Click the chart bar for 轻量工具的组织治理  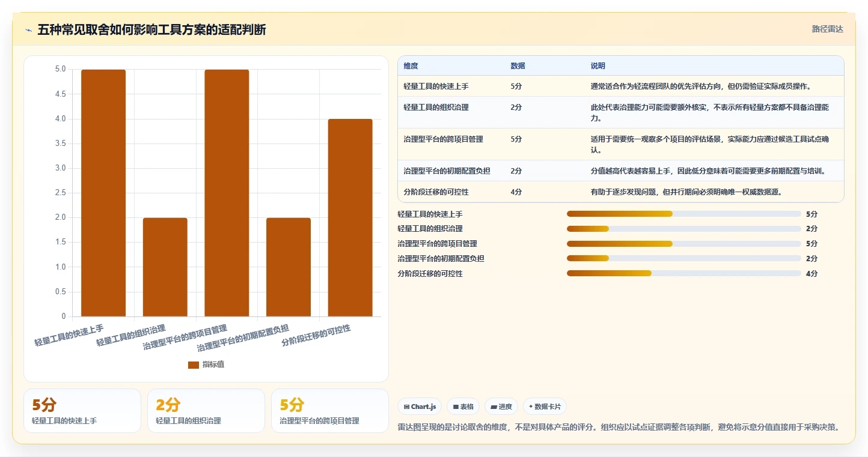pyautogui.click(x=165, y=267)
